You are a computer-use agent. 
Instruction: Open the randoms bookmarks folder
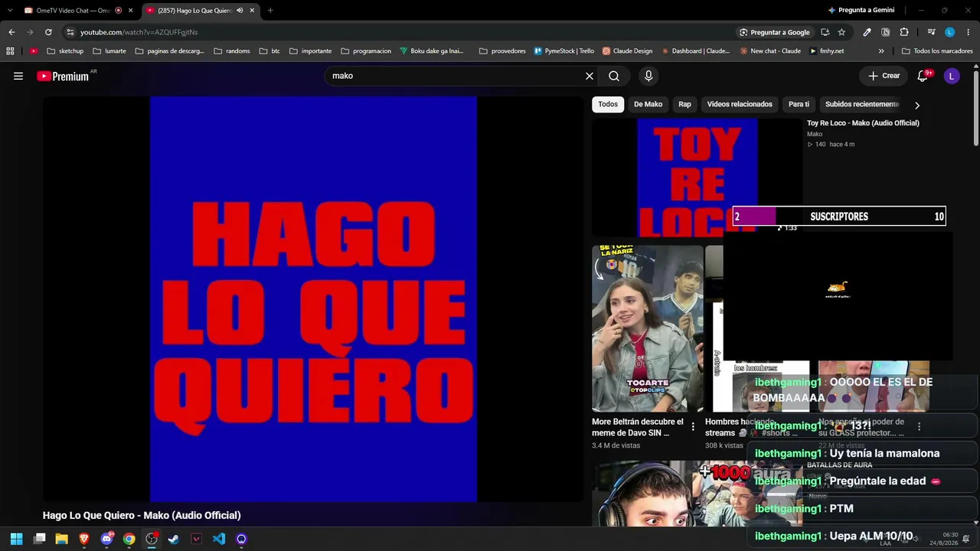232,51
